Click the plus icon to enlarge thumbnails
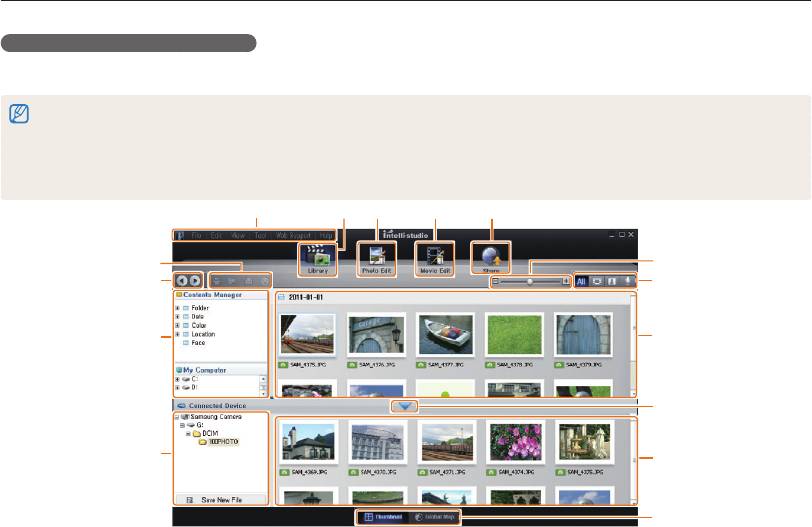 [566, 282]
